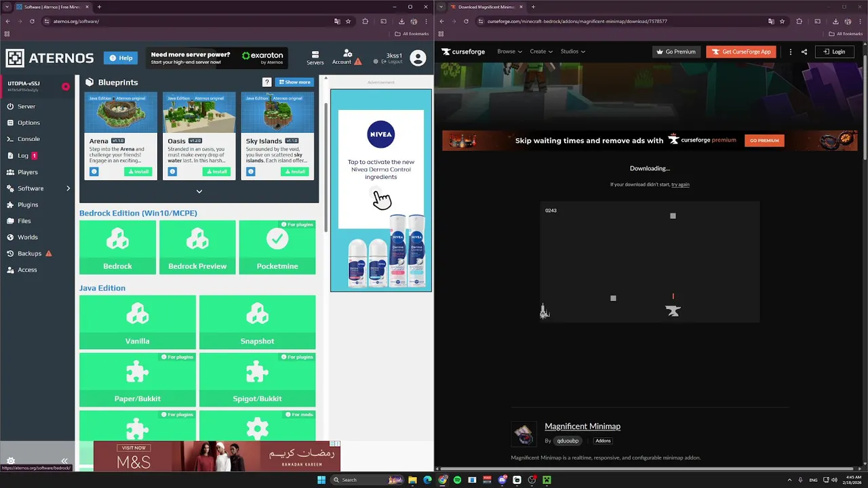Screen dimensions: 868x488
Task: Open CurseForge Create dropdown
Action: [x=541, y=52]
